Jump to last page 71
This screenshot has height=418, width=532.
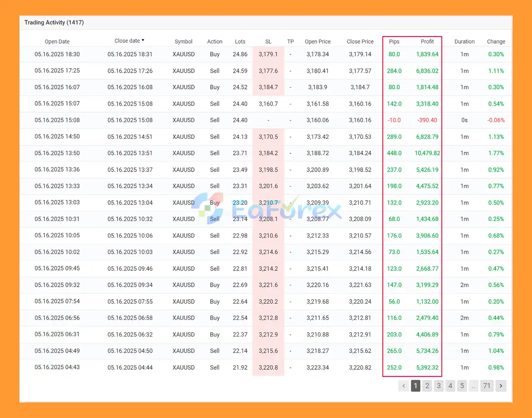click(x=487, y=386)
